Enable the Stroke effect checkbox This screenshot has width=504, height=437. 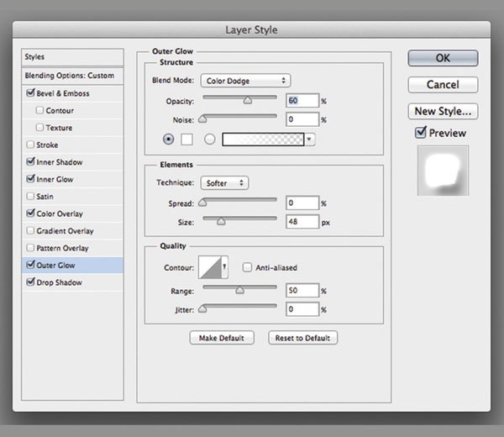point(31,145)
